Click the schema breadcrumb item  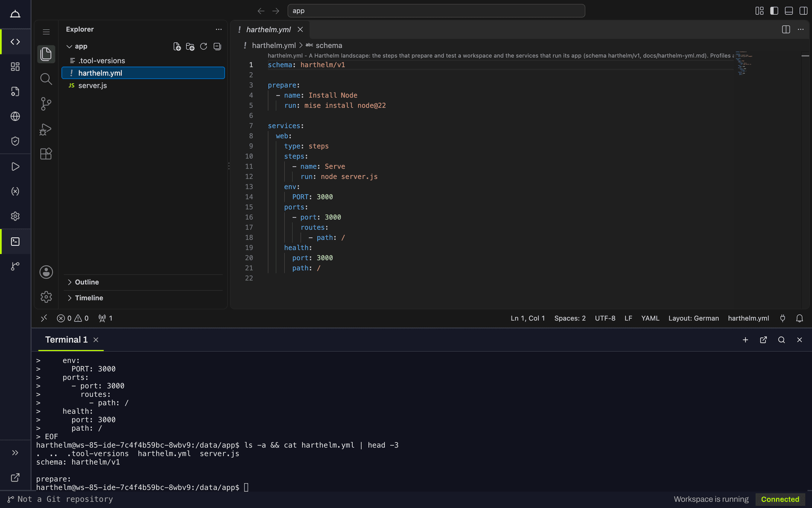tap(329, 45)
